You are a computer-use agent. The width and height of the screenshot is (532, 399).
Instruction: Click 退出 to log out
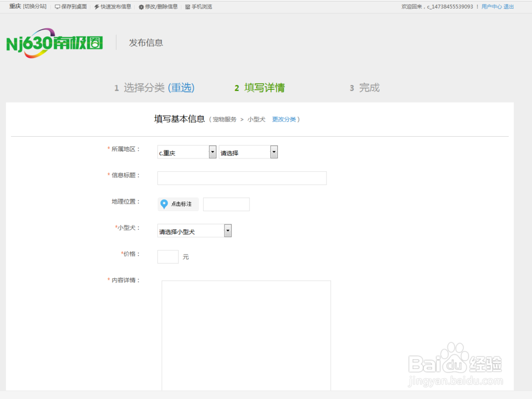509,6
